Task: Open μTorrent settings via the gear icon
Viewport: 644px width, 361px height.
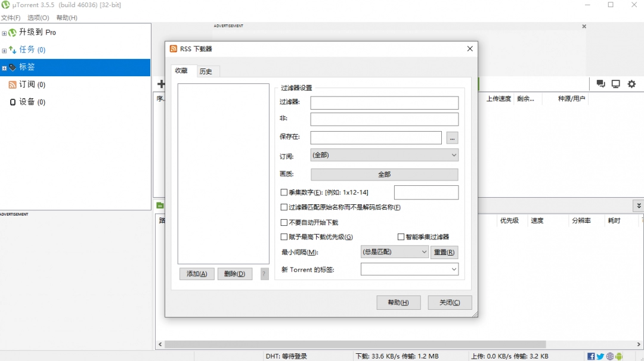Action: coord(631,84)
